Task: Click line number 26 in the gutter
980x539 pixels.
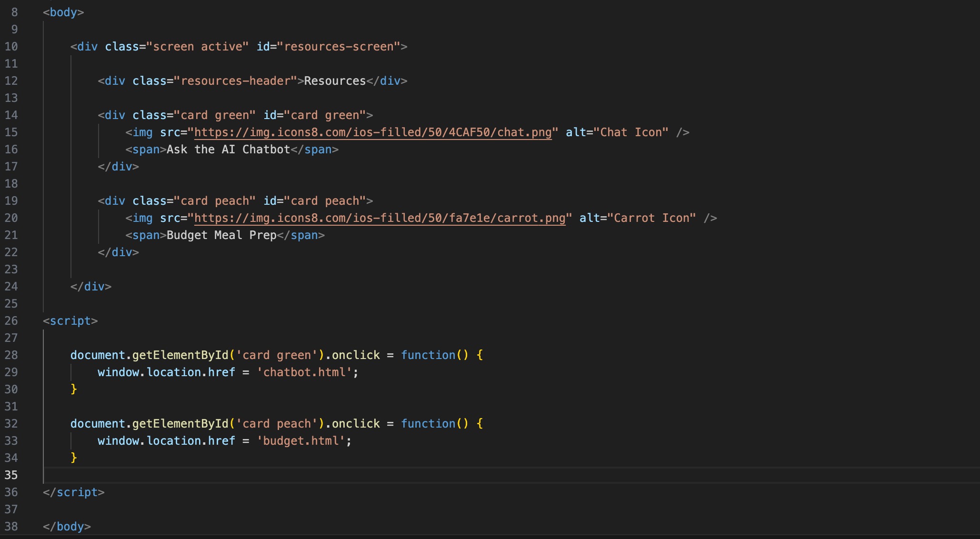Action: click(11, 321)
